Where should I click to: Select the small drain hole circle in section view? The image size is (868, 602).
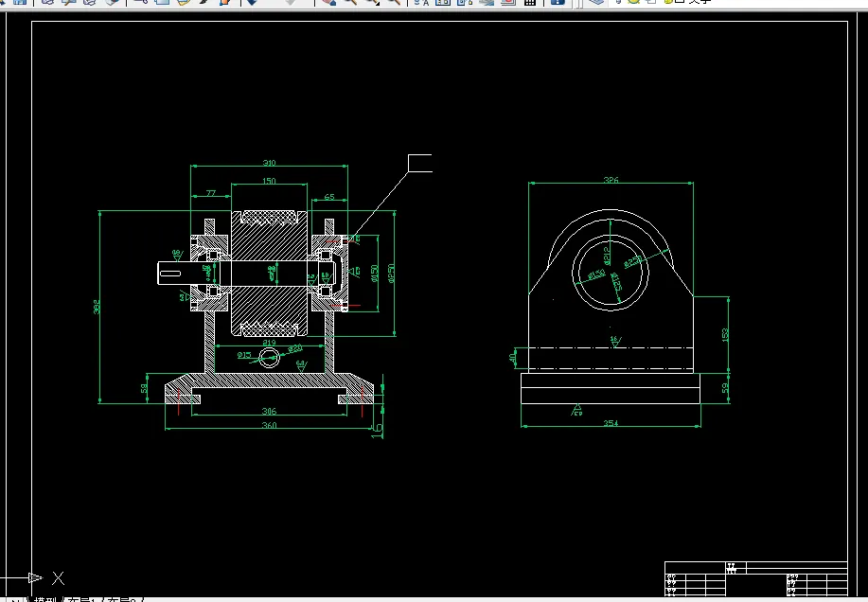pyautogui.click(x=270, y=358)
